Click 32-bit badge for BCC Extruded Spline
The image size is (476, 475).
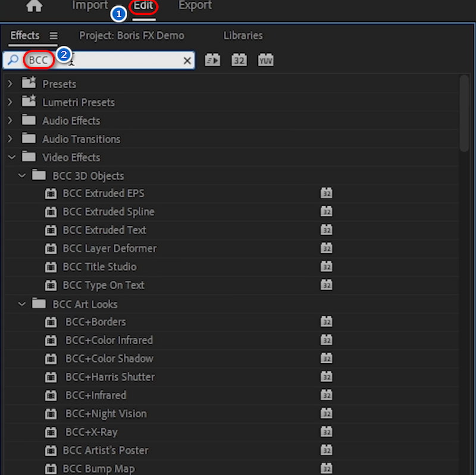(326, 212)
